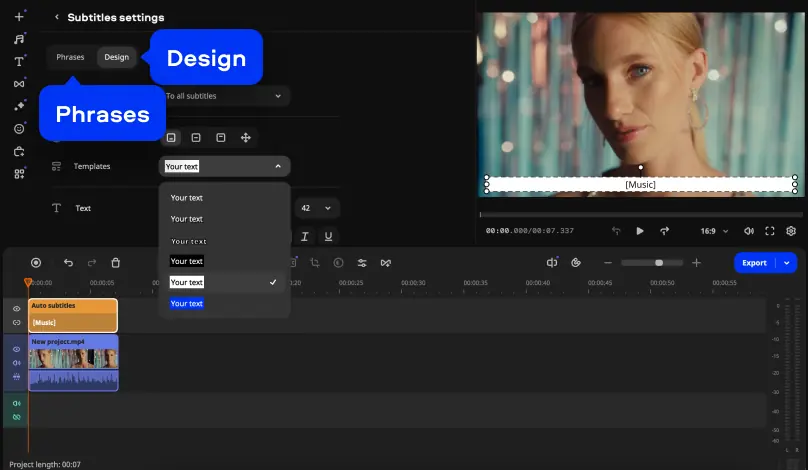Undo the last action in the timeline toolbar
The height and width of the screenshot is (470, 808).
[68, 263]
